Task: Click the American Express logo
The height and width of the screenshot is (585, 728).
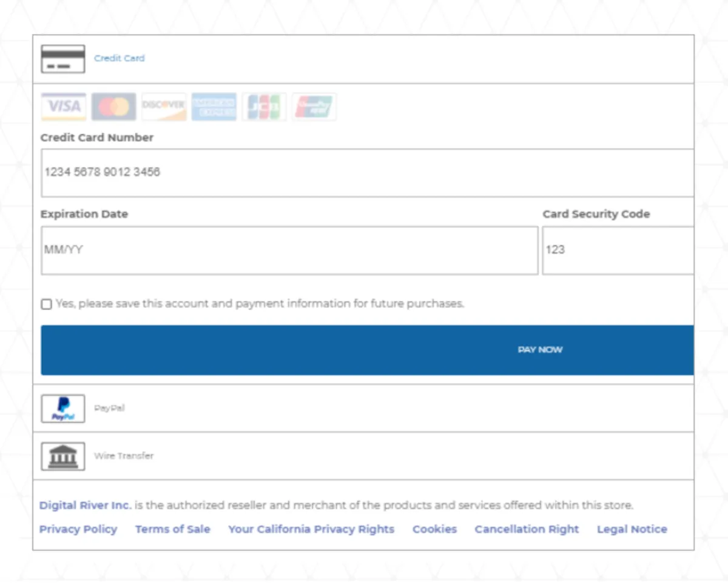Action: coord(214,107)
